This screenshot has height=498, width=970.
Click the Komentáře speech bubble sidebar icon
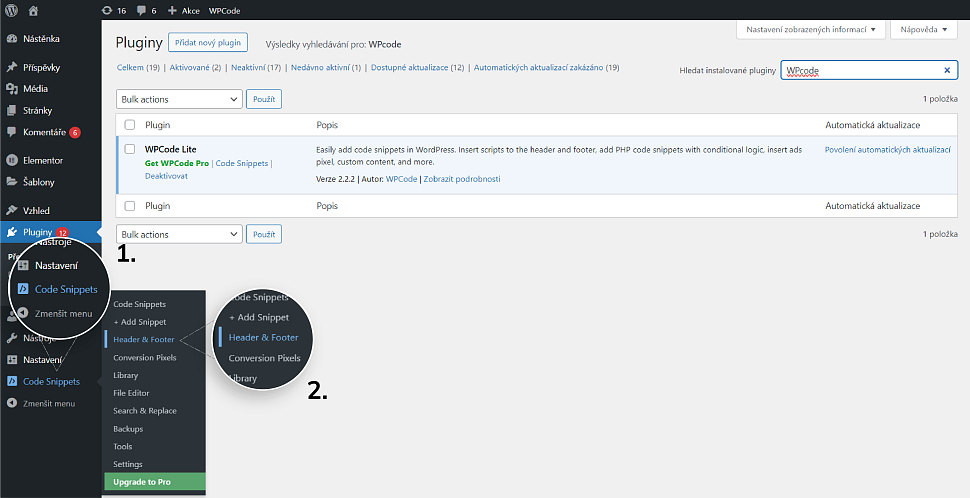coord(12,132)
